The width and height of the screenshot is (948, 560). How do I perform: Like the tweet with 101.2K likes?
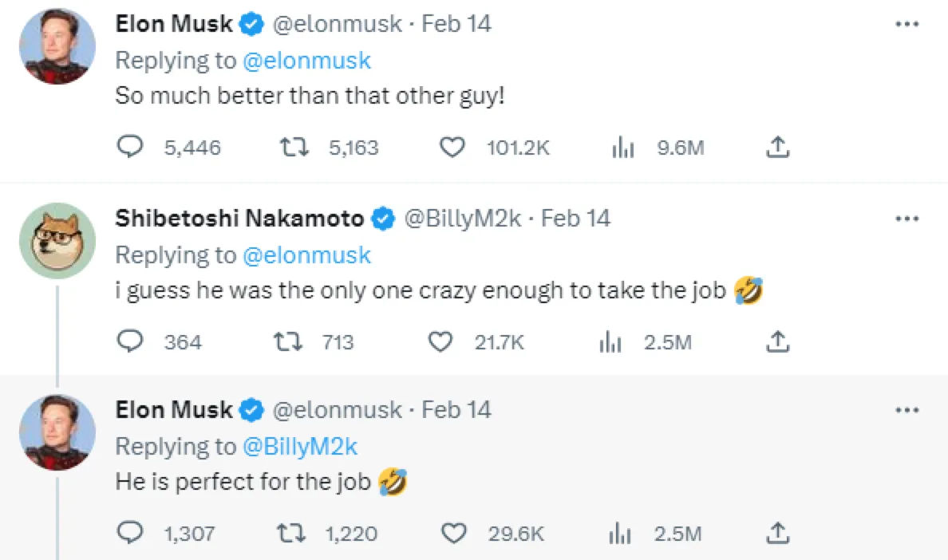coord(452,147)
